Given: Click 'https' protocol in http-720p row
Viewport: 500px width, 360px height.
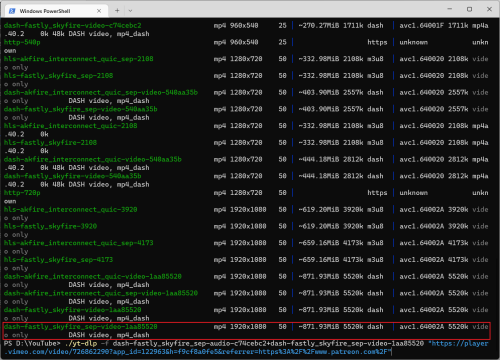Looking at the screenshot, I should coord(377,193).
